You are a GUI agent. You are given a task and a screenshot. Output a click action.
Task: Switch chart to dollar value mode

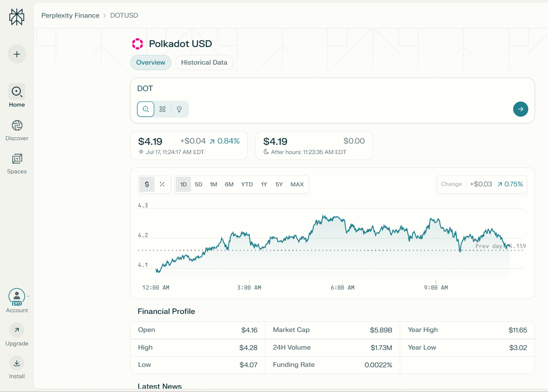coord(147,184)
